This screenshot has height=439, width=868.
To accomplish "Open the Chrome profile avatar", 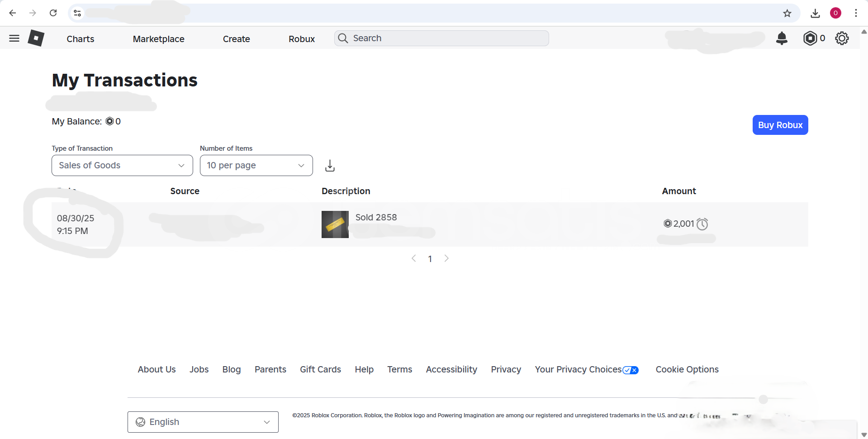I will [835, 13].
